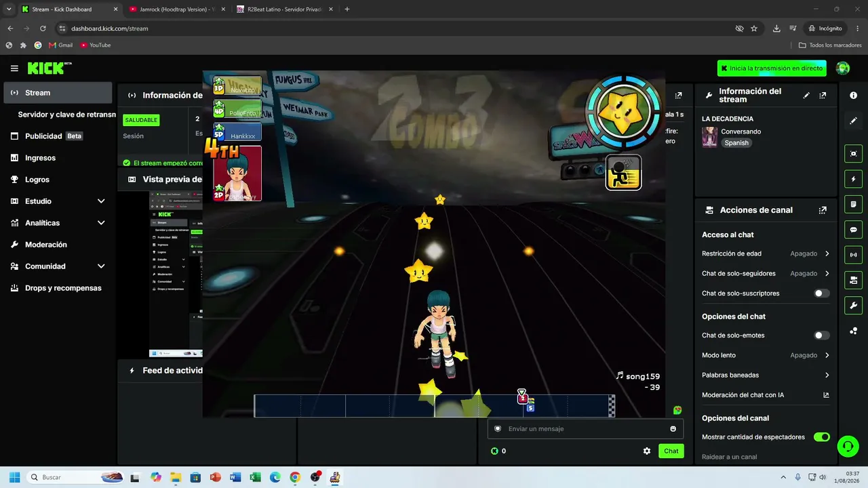Open the green headset support button

[848, 445]
